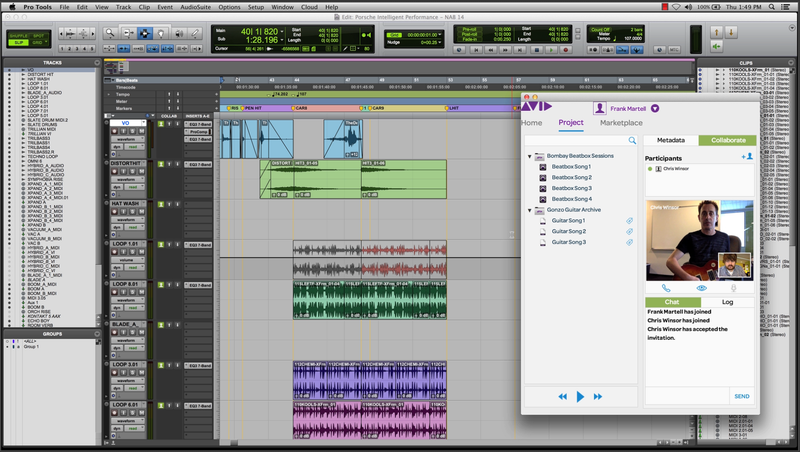Skip back in the Avid panel player

(x=562, y=396)
